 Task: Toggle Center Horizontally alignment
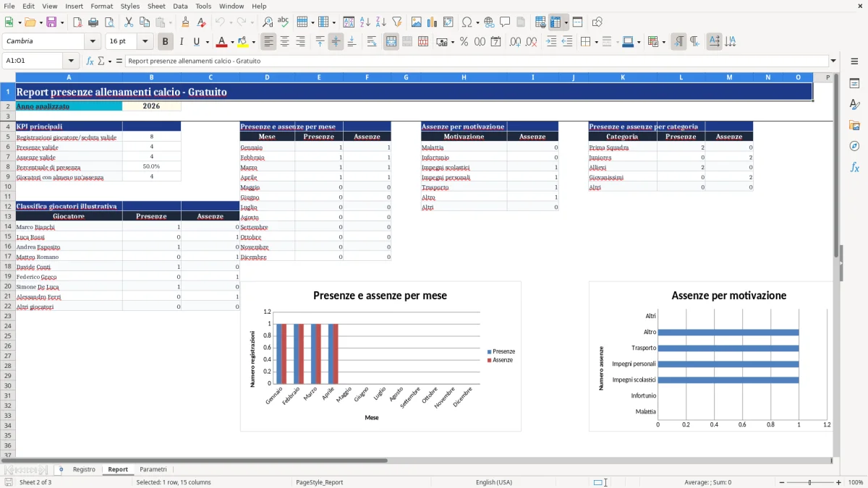pos(285,42)
